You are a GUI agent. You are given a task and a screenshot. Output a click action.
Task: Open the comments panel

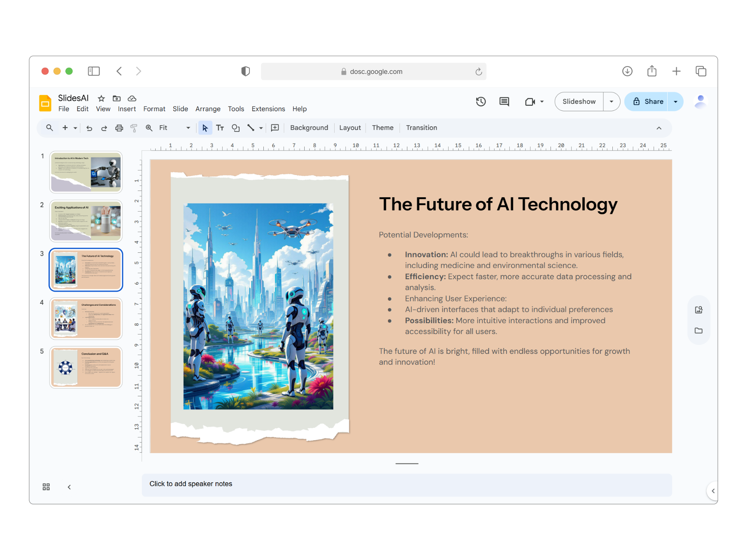pyautogui.click(x=504, y=101)
